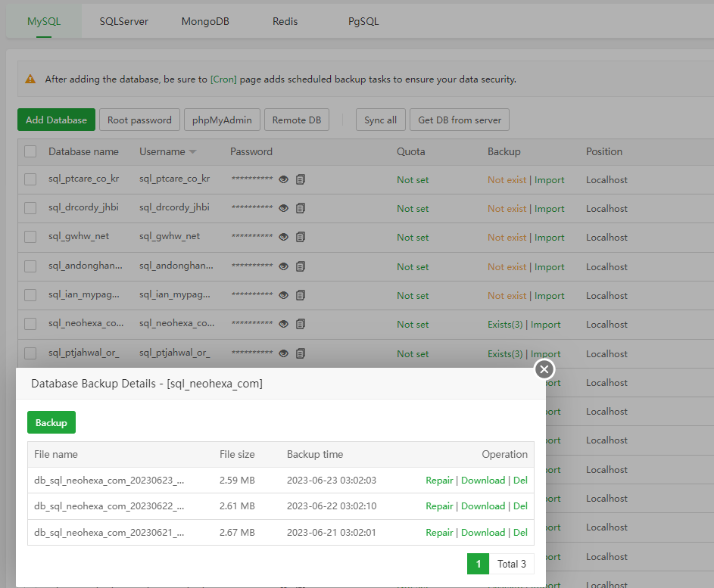Viewport: 714px width, 588px height.
Task: Reveal password for sql_gwhw_net row
Action: point(284,238)
